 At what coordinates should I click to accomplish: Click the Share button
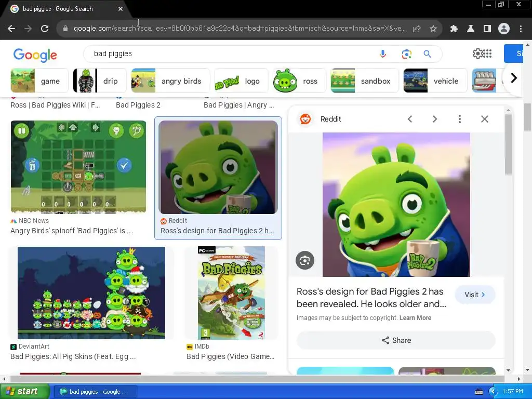pyautogui.click(x=396, y=340)
